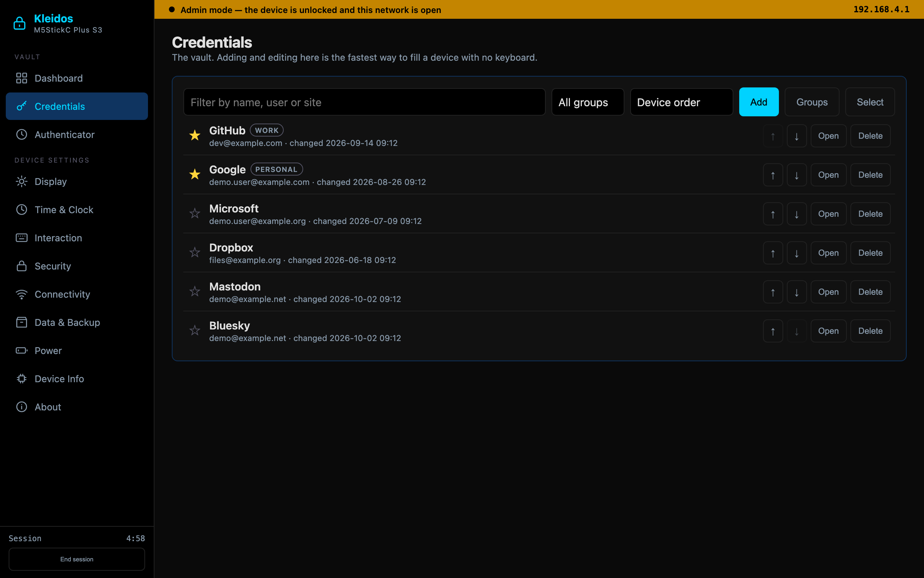Open Interaction settings
The height and width of the screenshot is (578, 924).
pyautogui.click(x=77, y=238)
